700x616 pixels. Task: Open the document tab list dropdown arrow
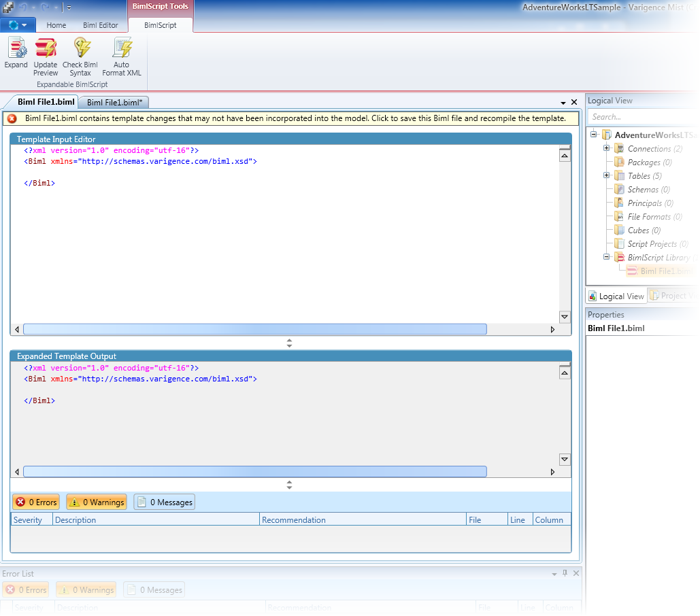(563, 103)
